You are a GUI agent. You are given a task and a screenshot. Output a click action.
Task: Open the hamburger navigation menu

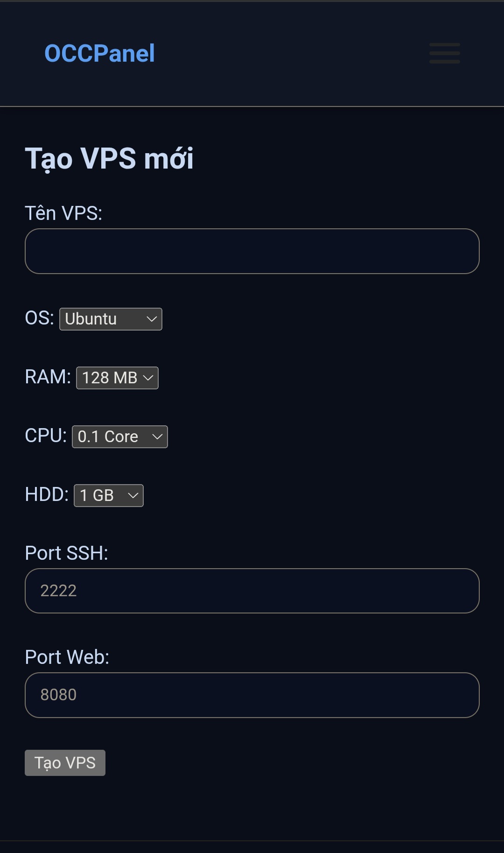[x=444, y=53]
